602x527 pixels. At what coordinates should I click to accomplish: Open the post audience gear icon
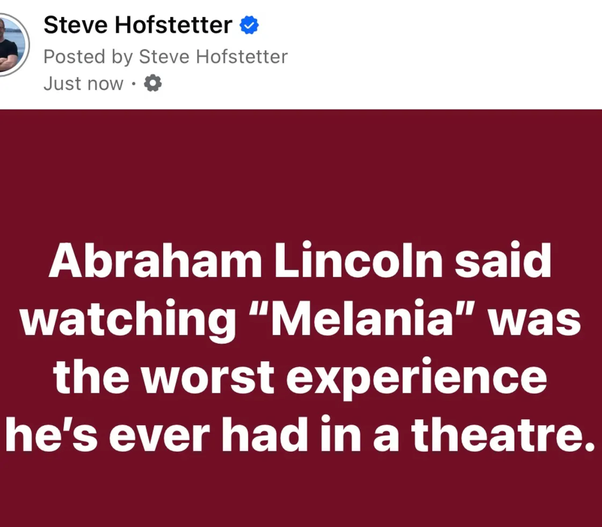click(153, 84)
